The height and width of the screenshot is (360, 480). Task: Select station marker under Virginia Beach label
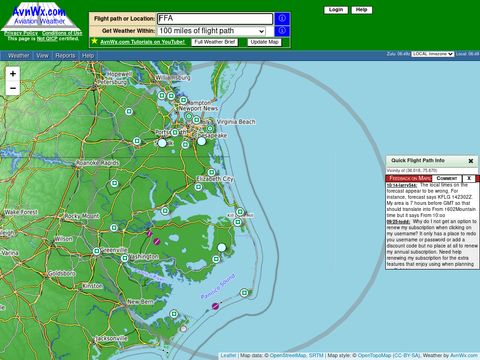[x=210, y=128]
